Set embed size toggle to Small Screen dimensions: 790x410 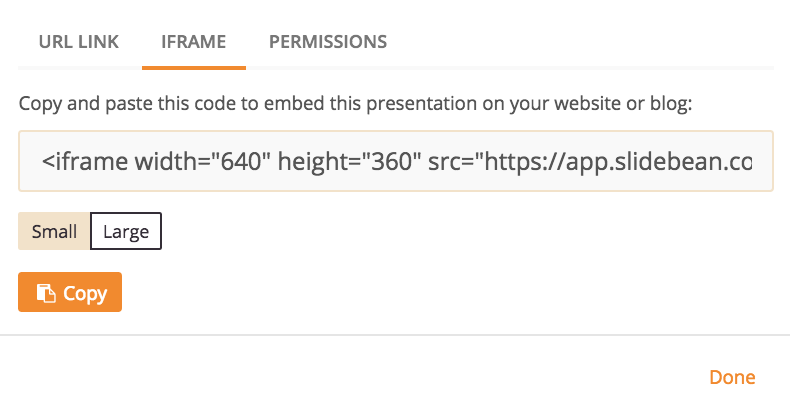click(54, 231)
